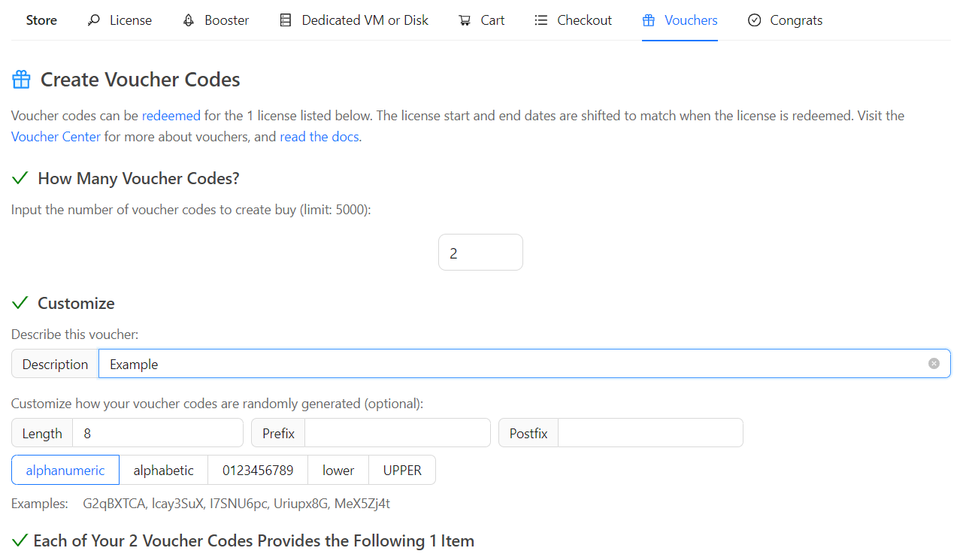Switch to lower case code option
Screen dimensions: 972x560
338,471
